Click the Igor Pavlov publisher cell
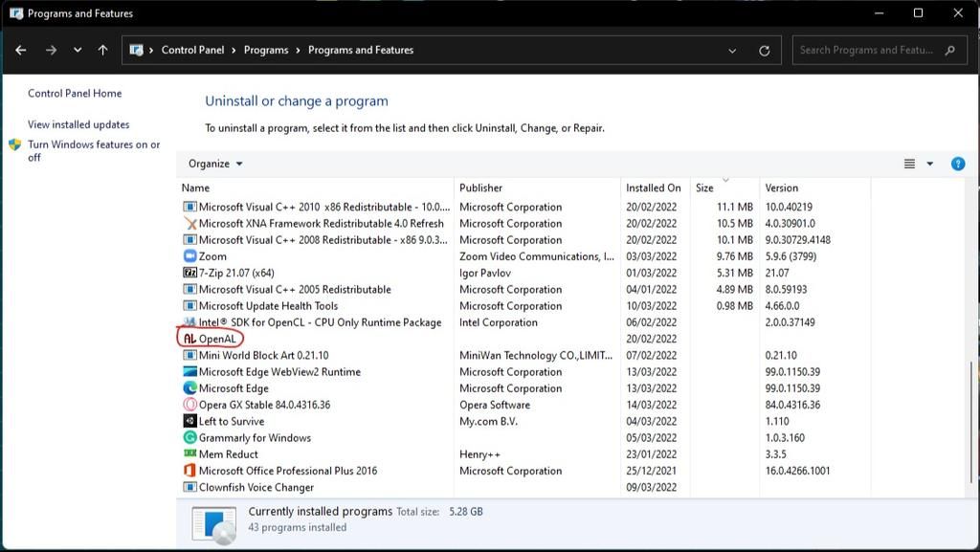 (x=485, y=273)
